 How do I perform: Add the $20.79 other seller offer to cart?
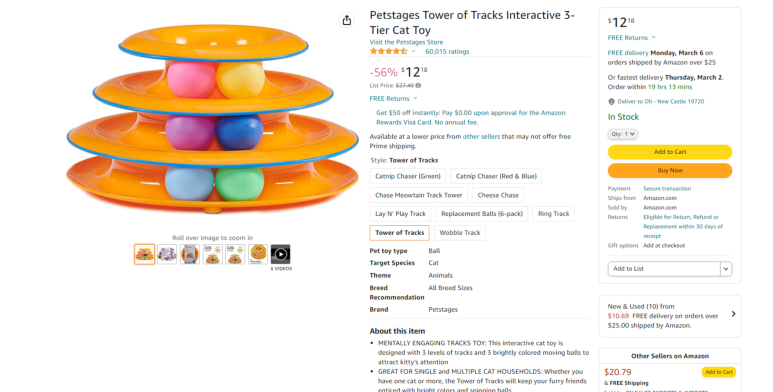click(x=719, y=372)
